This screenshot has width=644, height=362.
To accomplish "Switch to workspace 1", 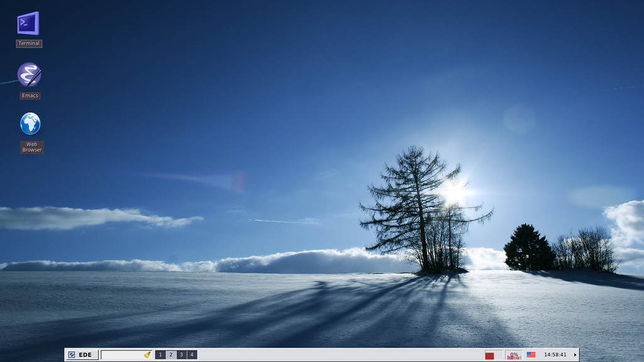I will (160, 354).
